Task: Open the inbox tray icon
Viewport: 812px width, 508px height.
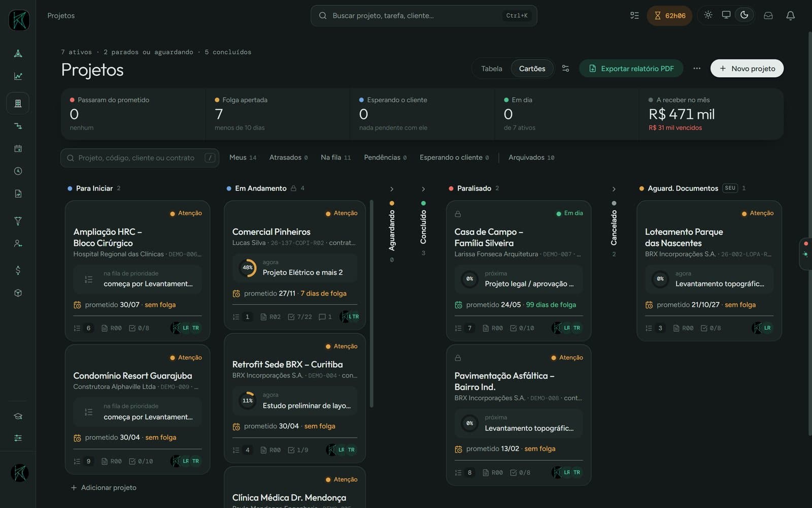Action: [768, 16]
